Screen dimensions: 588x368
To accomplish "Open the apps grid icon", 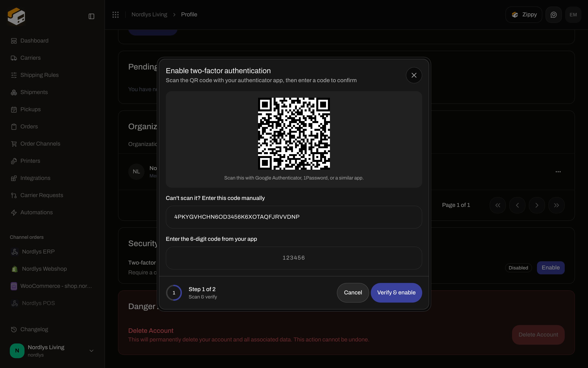I will tap(116, 15).
